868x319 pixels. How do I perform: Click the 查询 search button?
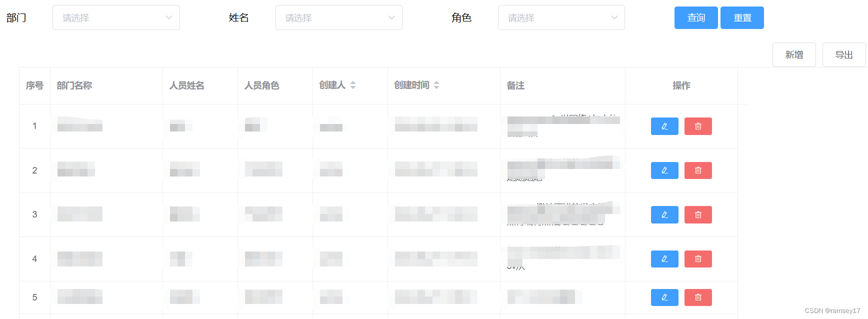click(696, 18)
